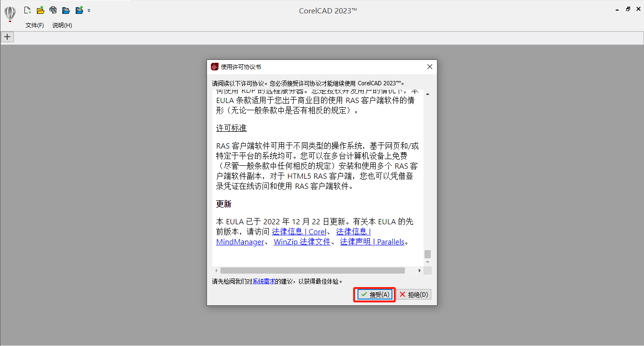The width and height of the screenshot is (644, 346).
Task: Click the CorelCAD balloon logo icon
Action: click(x=10, y=13)
